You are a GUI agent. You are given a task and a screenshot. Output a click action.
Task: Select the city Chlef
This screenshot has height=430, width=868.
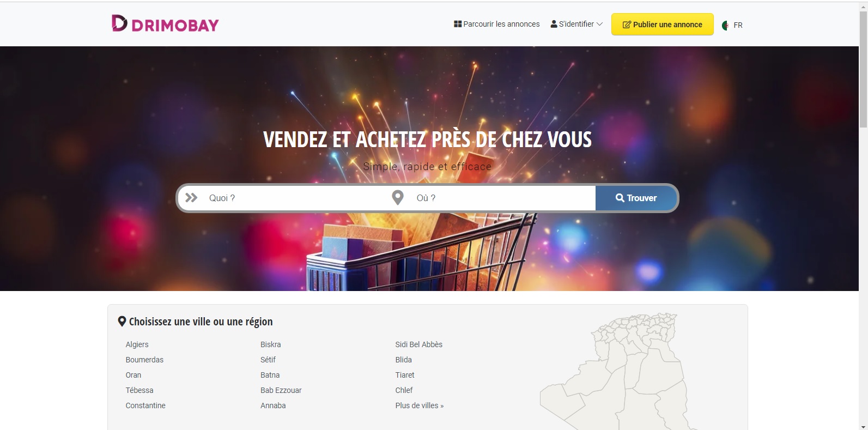[404, 390]
